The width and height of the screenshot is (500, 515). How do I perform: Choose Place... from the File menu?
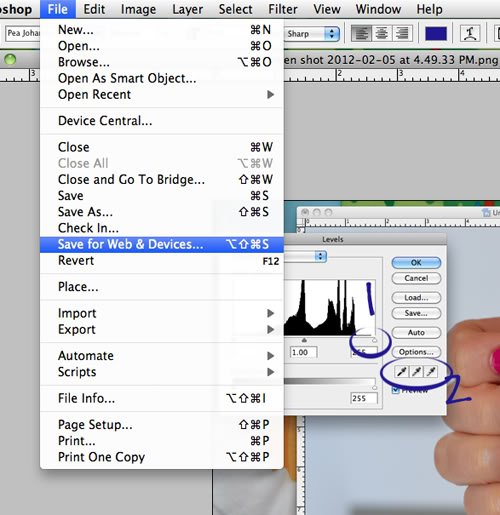[x=162, y=287]
